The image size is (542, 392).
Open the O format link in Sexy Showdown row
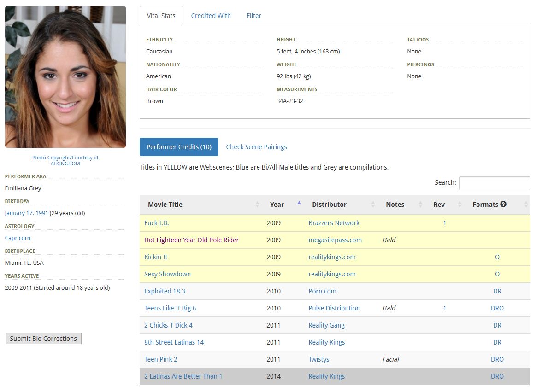[497, 274]
